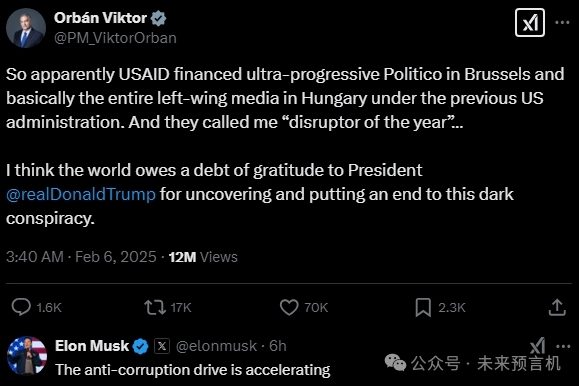The height and width of the screenshot is (386, 579).
Task: Click the Orbán Viktor display name
Action: [100, 18]
